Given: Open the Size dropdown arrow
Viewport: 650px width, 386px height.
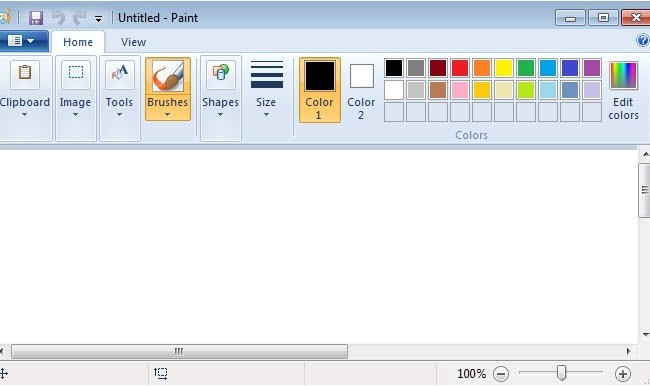Looking at the screenshot, I should (x=266, y=115).
